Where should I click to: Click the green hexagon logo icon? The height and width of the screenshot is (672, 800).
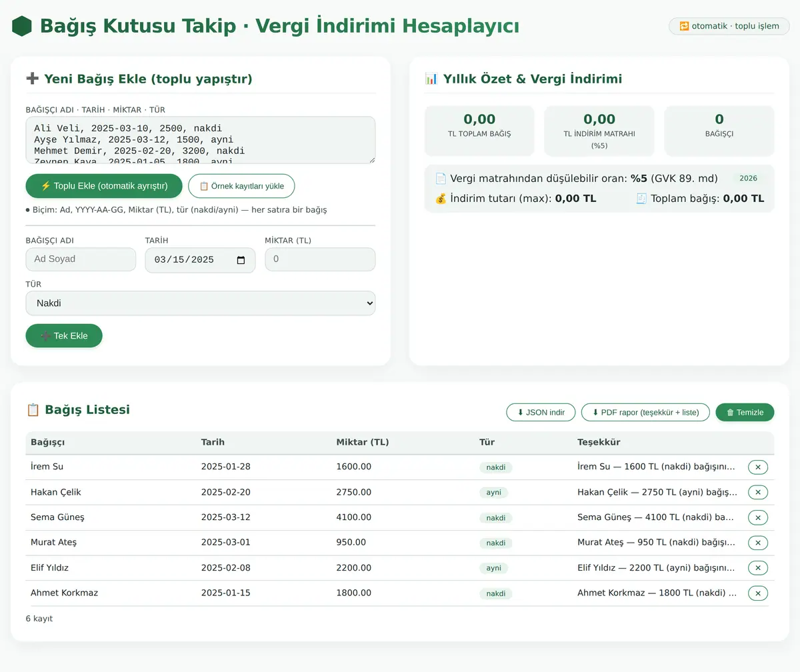pos(22,27)
